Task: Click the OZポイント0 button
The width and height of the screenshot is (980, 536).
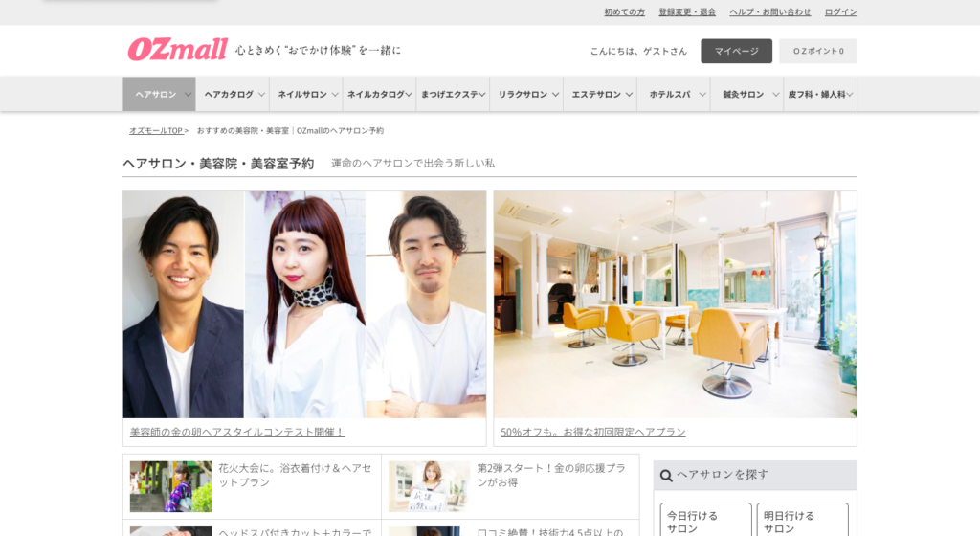Action: click(x=818, y=51)
